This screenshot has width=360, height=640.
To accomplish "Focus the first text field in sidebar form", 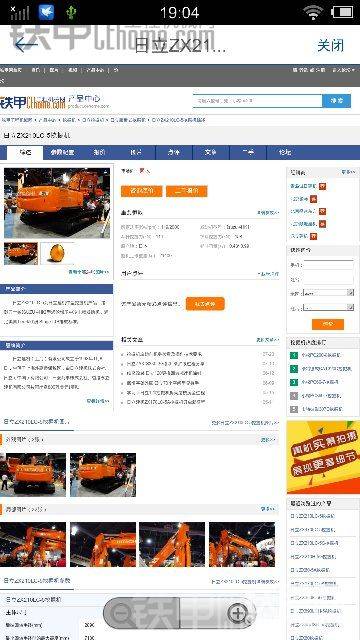I will [x=328, y=265].
